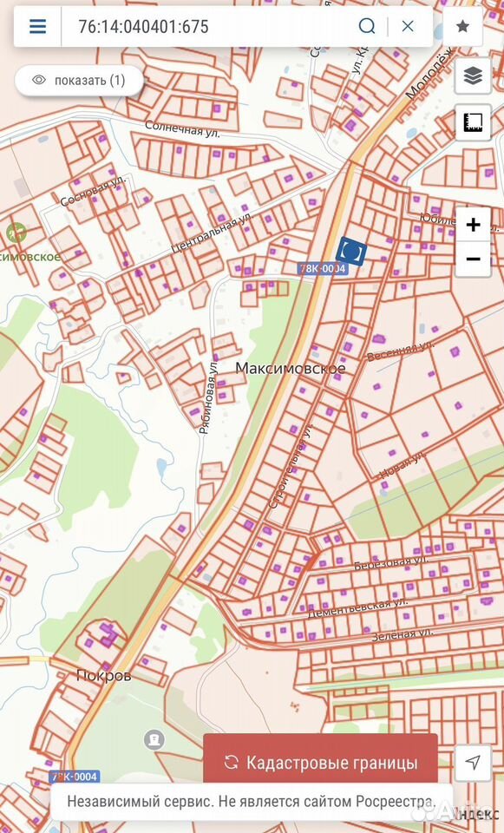Activate the ruler measurement tool

pyautogui.click(x=473, y=122)
